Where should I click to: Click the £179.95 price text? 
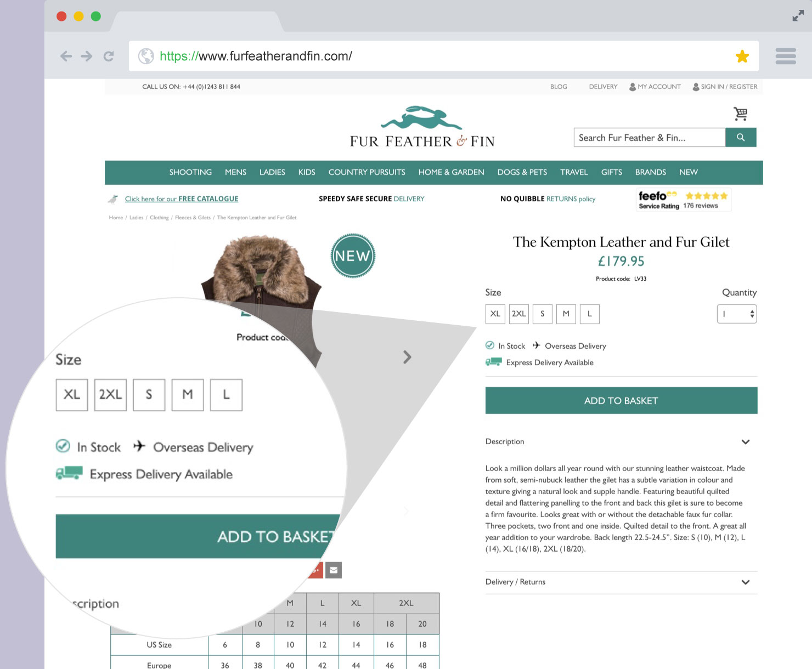point(621,261)
